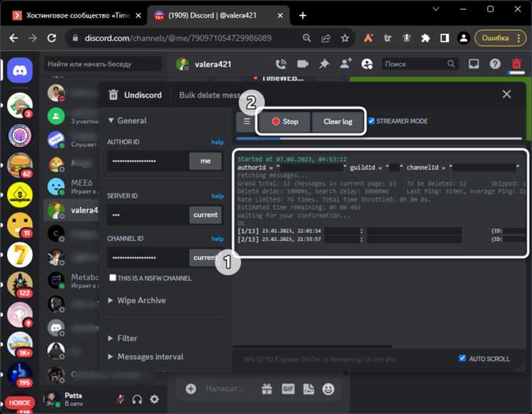Open the GIF picker

pyautogui.click(x=288, y=389)
